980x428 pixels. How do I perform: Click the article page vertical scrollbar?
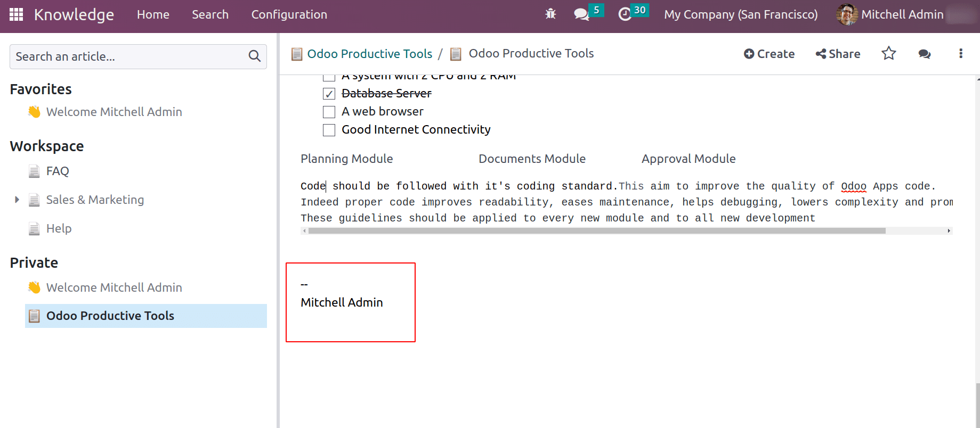pyautogui.click(x=977, y=405)
